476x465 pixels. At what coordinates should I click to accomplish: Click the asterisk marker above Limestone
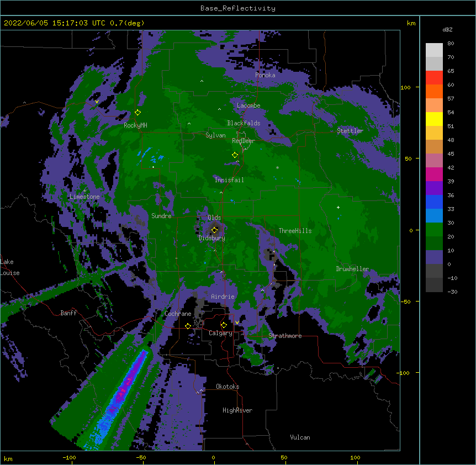coord(84,191)
